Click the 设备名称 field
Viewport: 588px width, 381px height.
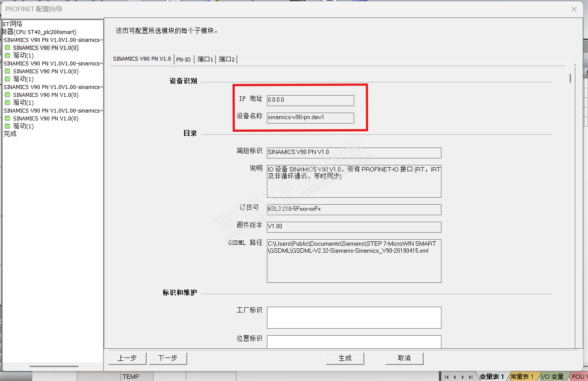[311, 117]
